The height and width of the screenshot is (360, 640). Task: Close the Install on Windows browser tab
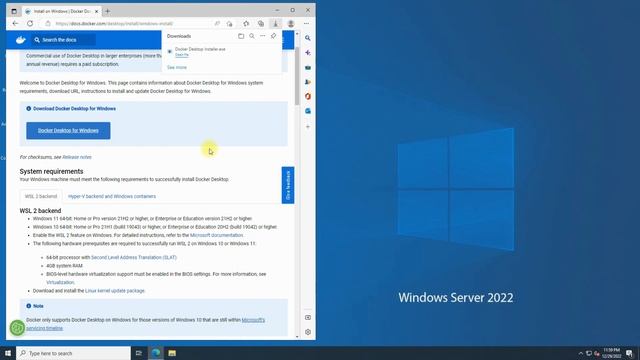tap(96, 11)
